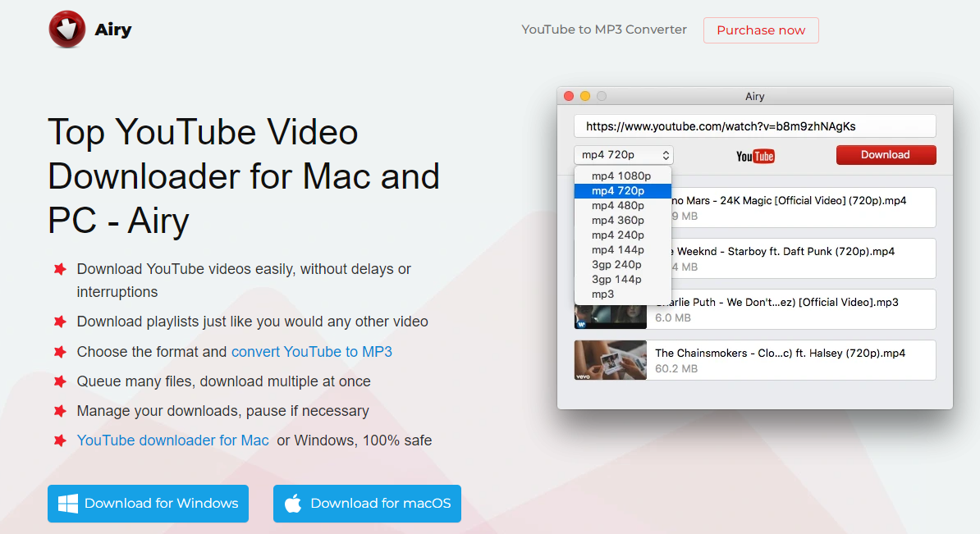Click 'Manage your downloads, pause' bullet text
The width and height of the screenshot is (980, 534).
(x=223, y=411)
